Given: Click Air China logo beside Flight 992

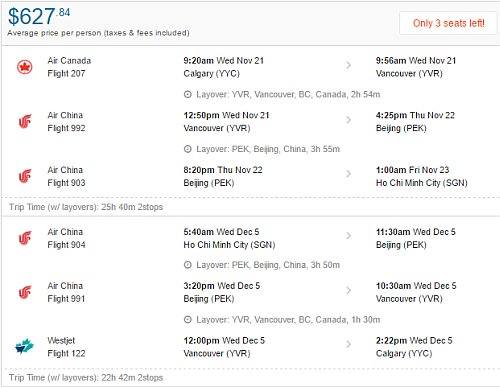Looking at the screenshot, I should [x=25, y=121].
